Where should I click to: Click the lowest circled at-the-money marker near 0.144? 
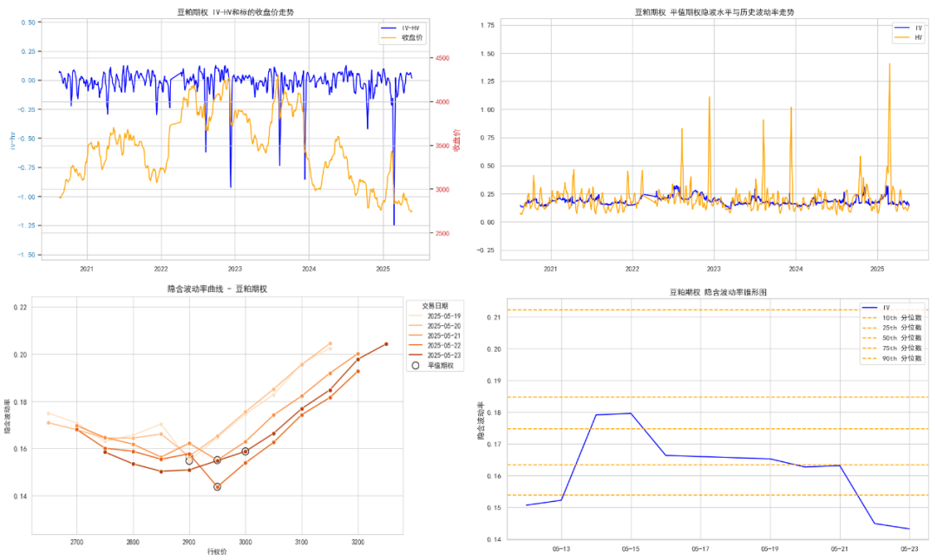pos(217,487)
